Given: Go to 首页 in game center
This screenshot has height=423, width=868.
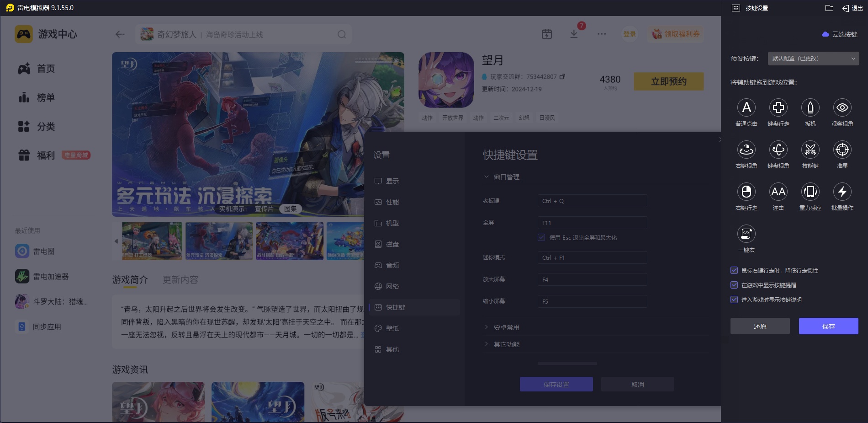Looking at the screenshot, I should [x=37, y=69].
